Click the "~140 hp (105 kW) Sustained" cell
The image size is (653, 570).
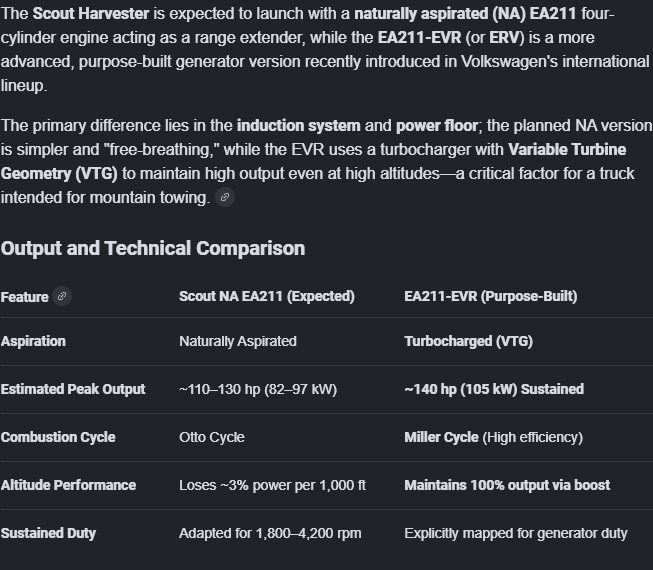(x=494, y=389)
